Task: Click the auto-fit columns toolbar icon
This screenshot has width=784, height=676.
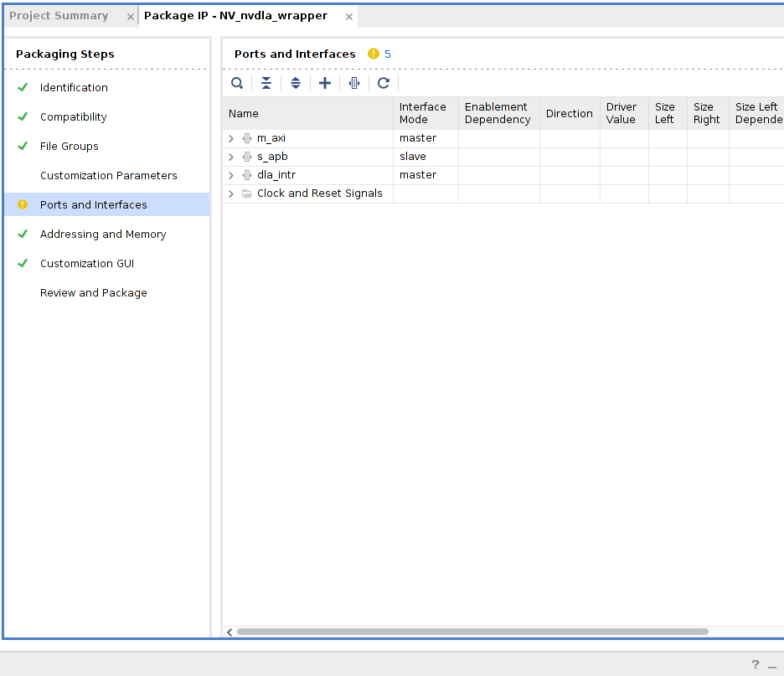Action: 354,83
